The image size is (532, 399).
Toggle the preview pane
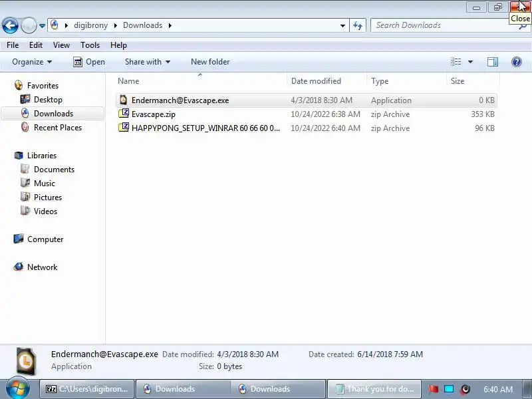(x=493, y=62)
